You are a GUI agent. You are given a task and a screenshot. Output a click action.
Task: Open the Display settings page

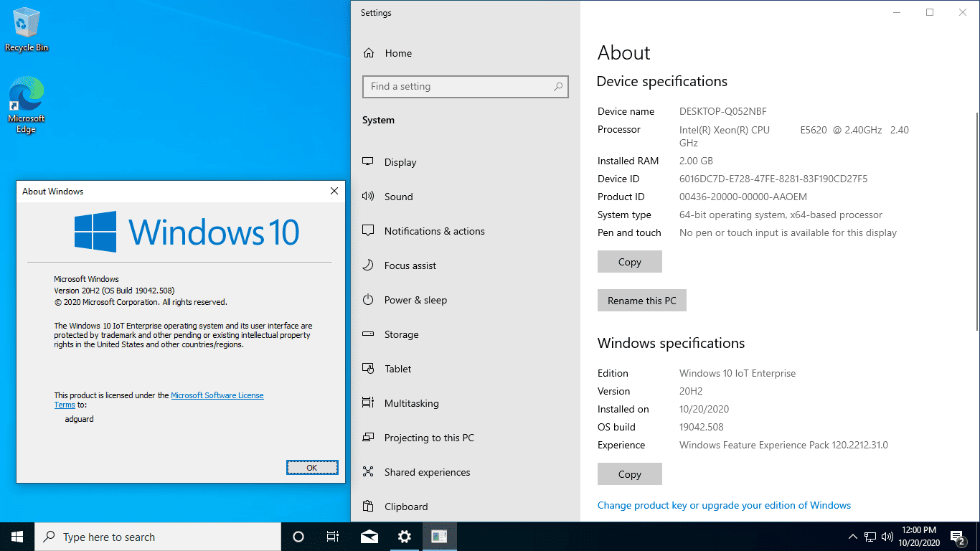[466, 162]
